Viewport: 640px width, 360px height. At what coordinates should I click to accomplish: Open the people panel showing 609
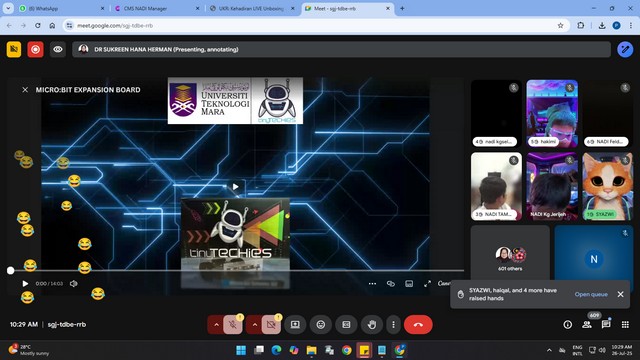[587, 324]
